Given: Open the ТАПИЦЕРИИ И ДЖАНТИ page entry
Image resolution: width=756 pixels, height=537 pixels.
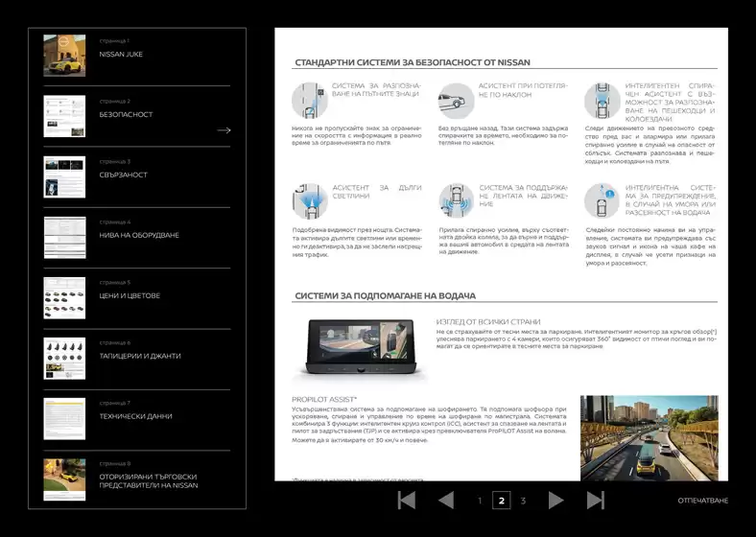Looking at the screenshot, I should tap(137, 359).
